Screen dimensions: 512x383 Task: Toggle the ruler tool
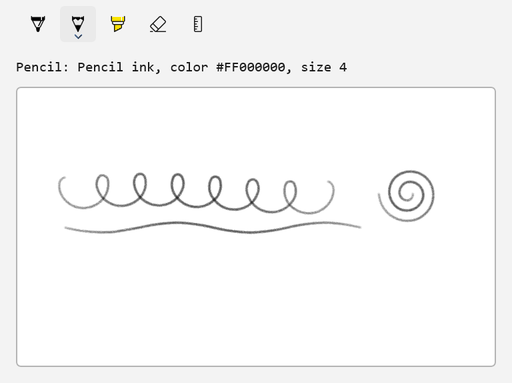[198, 24]
